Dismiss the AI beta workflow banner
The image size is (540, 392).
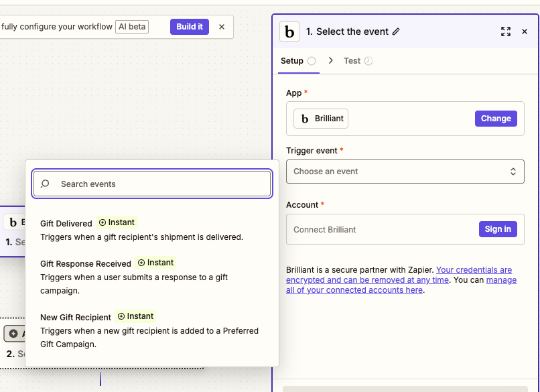coord(222,27)
